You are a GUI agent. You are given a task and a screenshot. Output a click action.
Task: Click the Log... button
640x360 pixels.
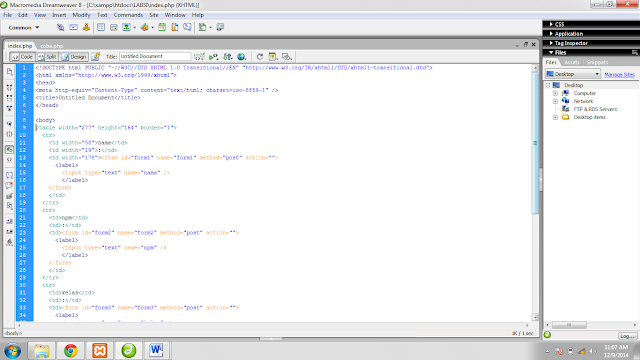(627, 336)
